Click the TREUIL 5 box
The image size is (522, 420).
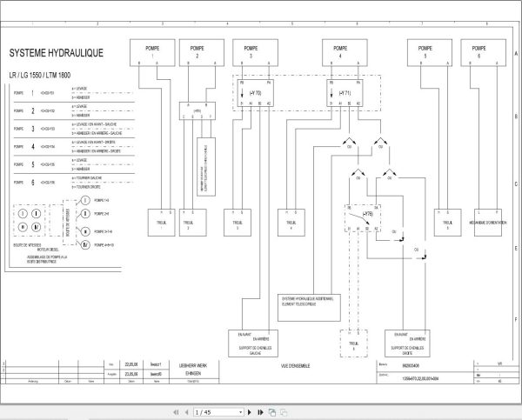(447, 223)
